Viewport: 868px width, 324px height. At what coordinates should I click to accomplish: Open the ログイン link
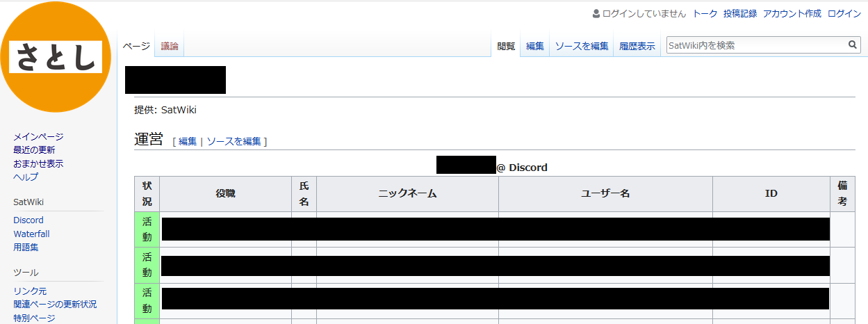pos(844,13)
